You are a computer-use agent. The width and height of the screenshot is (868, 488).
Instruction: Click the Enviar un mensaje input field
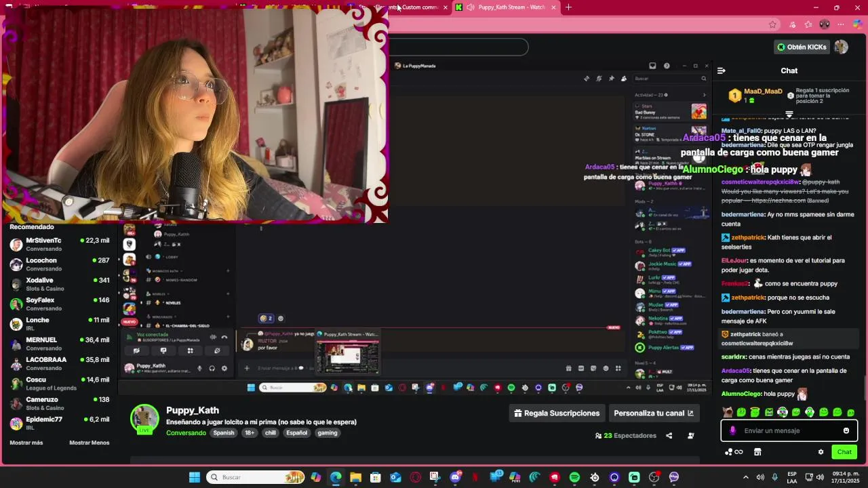point(789,430)
